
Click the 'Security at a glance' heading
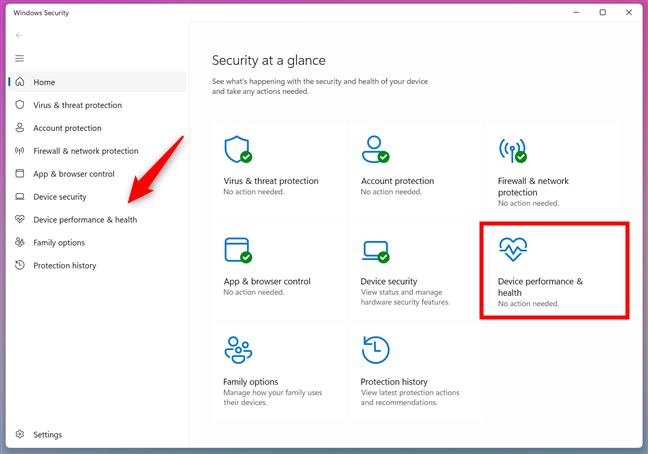point(269,60)
